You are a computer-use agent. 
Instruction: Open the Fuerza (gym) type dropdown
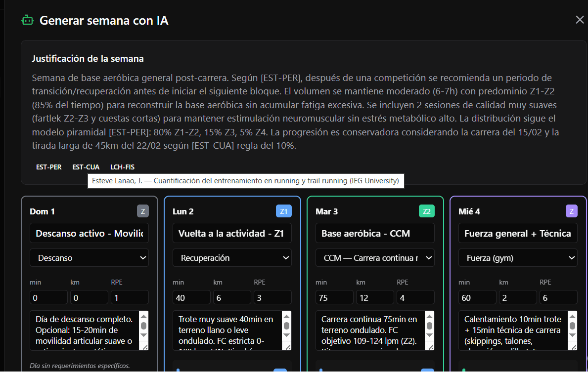(x=518, y=258)
